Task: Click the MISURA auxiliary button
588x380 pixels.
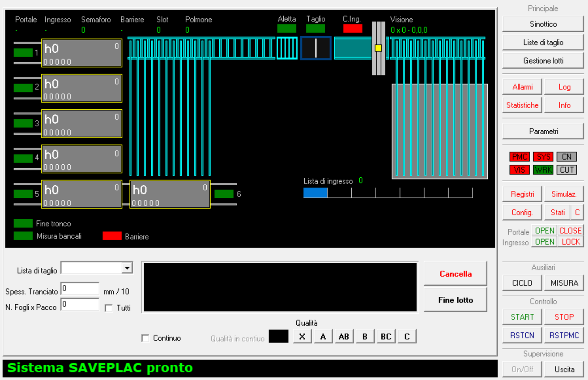Action: coord(564,283)
